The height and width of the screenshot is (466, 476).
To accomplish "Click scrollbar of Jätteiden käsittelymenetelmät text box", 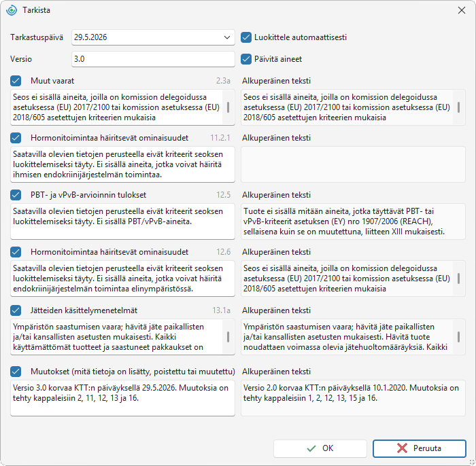I will click(x=228, y=337).
